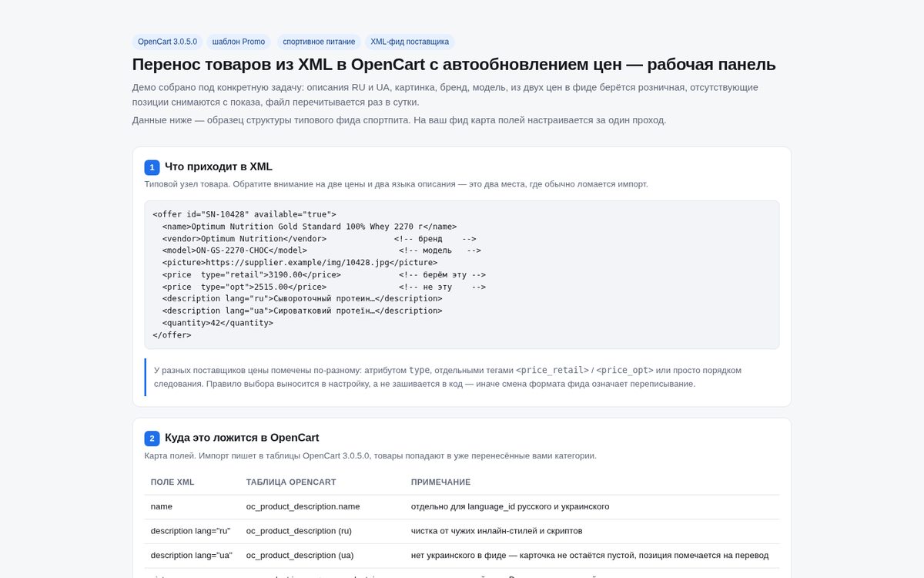924x578 pixels.
Task: Click the Optimum Nutrition Gold Standard name line
Action: click(310, 227)
